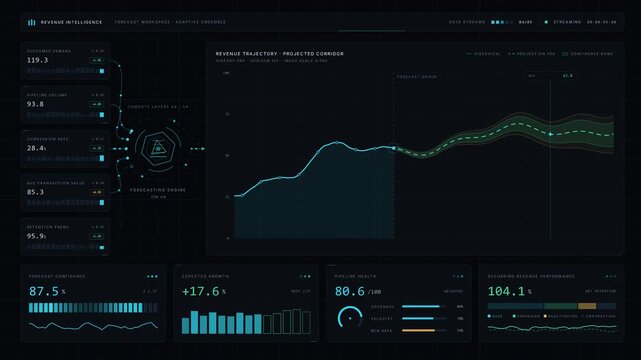The height and width of the screenshot is (360, 641).
Task: Click the Revenue Trajectory chart title
Action: pyautogui.click(x=280, y=54)
